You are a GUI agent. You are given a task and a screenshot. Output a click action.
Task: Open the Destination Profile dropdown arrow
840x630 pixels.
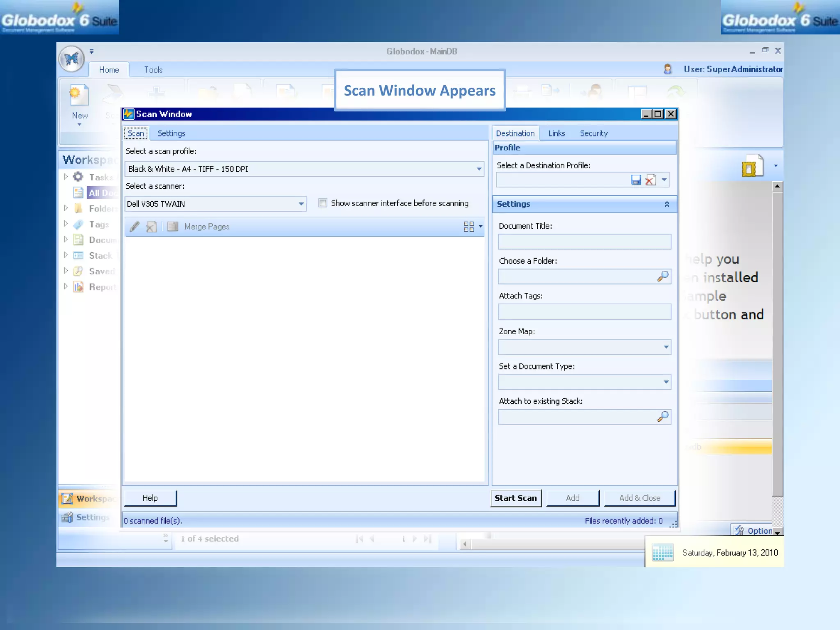[664, 180]
